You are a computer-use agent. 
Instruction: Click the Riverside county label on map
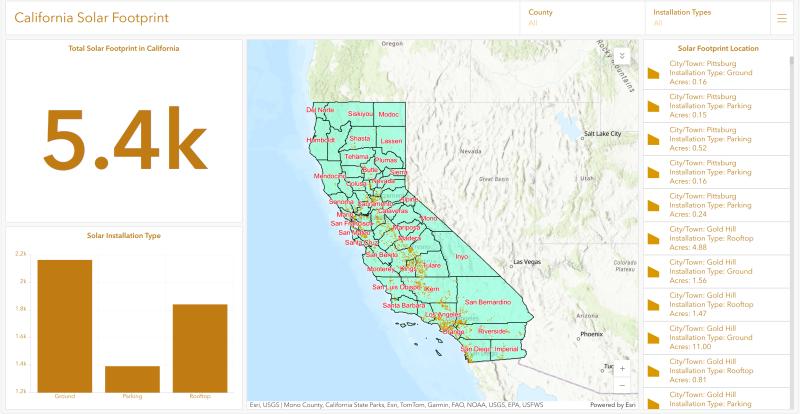pos(493,331)
